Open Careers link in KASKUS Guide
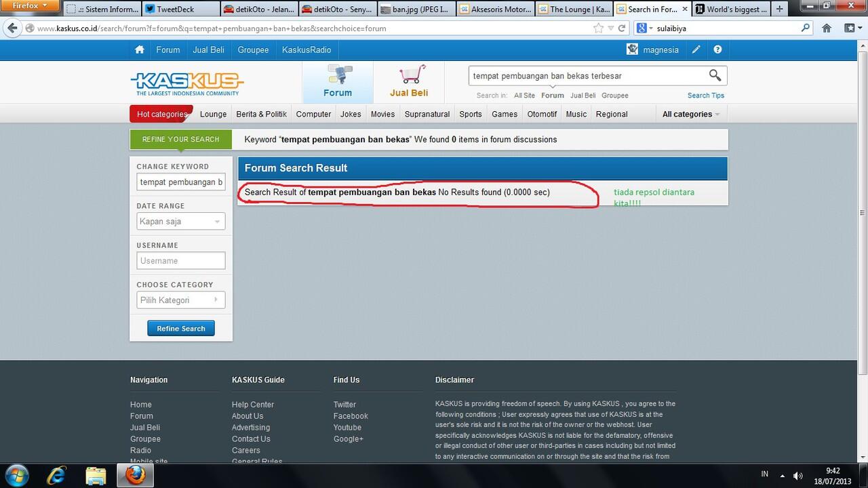 [x=246, y=450]
